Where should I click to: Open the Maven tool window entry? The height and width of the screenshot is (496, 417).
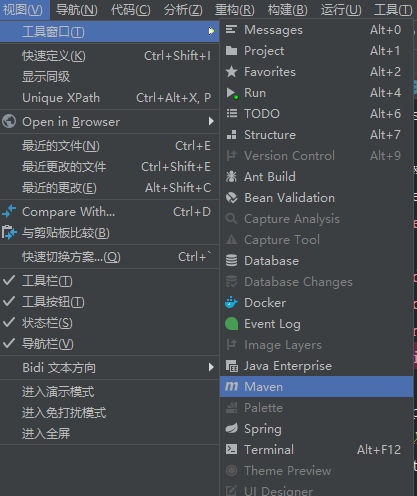pyautogui.click(x=316, y=387)
